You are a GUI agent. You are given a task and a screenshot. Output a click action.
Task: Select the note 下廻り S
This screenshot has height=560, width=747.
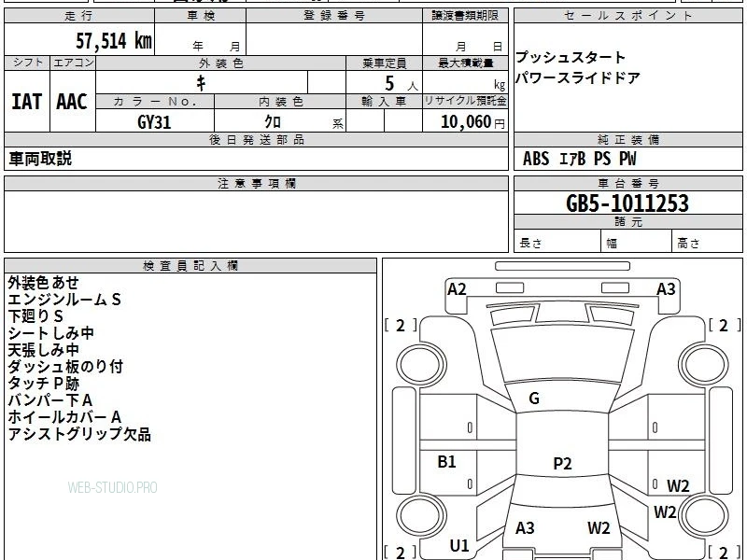coord(35,316)
